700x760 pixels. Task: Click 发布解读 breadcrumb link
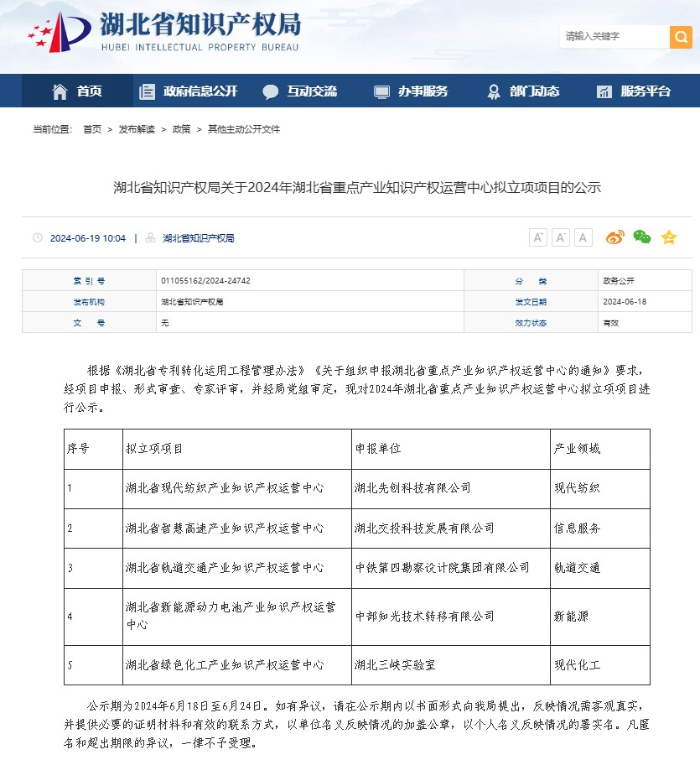pos(137,129)
